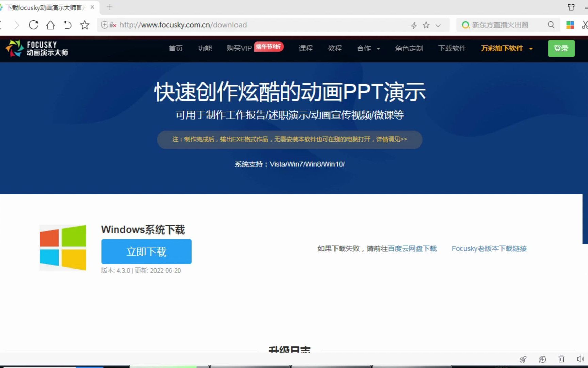Open the 课程 navigation item

pyautogui.click(x=306, y=48)
